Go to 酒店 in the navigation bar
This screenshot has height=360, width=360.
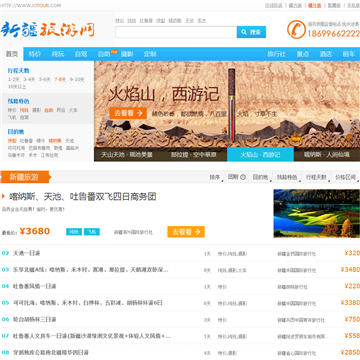click(x=326, y=54)
